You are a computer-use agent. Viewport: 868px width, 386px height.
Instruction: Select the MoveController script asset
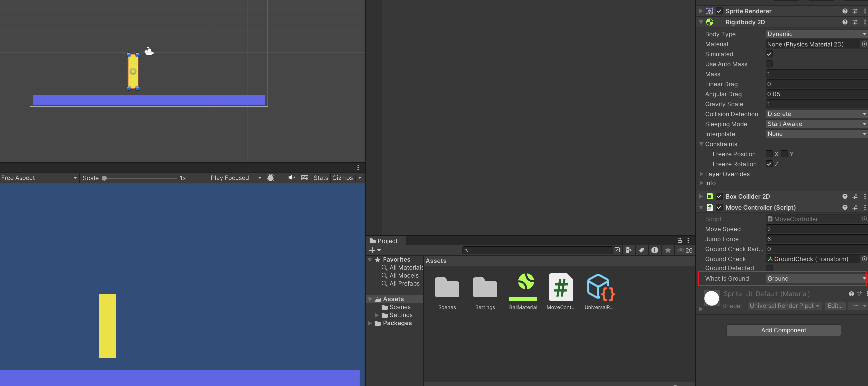click(561, 291)
